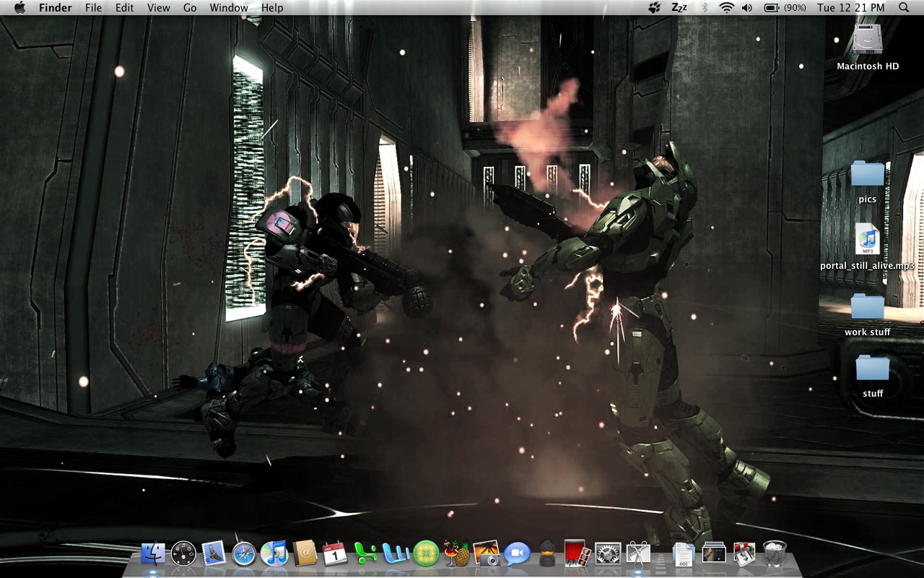
Task: Open the Apple menu
Action: (19, 7)
